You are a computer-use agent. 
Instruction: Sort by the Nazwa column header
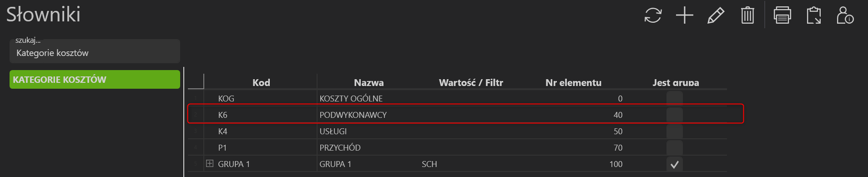coord(368,82)
